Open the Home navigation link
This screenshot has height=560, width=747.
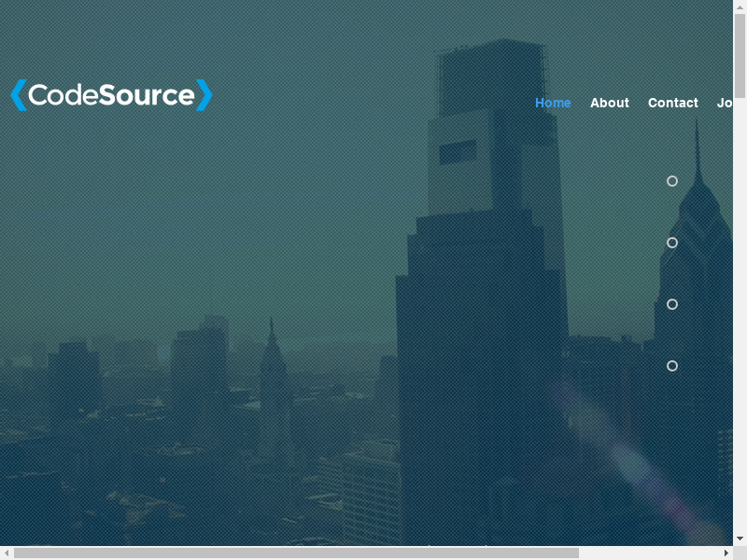pos(553,103)
